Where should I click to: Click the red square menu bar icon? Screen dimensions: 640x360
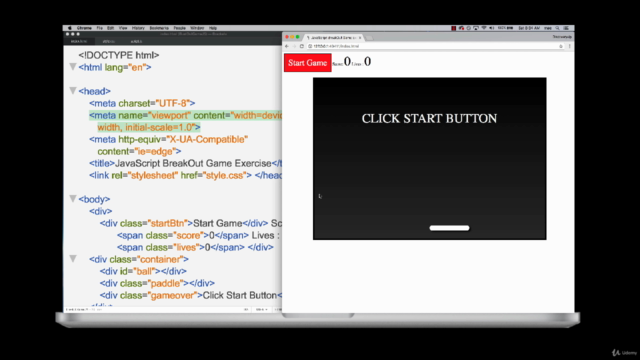pos(453,28)
